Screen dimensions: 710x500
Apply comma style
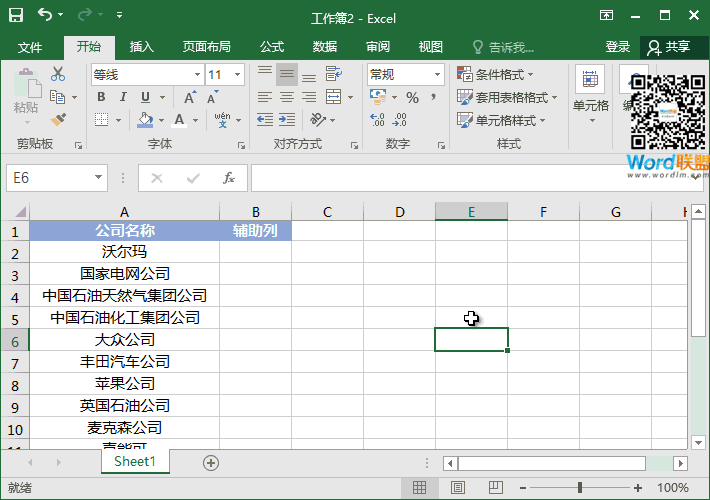(434, 97)
